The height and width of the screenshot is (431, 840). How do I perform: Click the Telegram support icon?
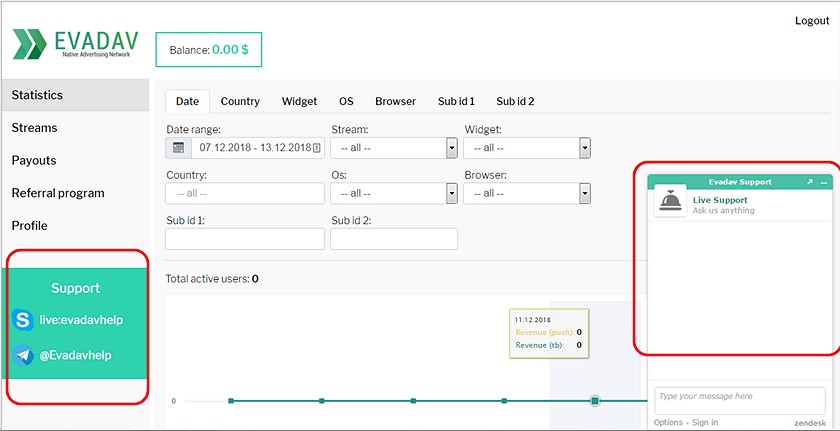click(22, 355)
